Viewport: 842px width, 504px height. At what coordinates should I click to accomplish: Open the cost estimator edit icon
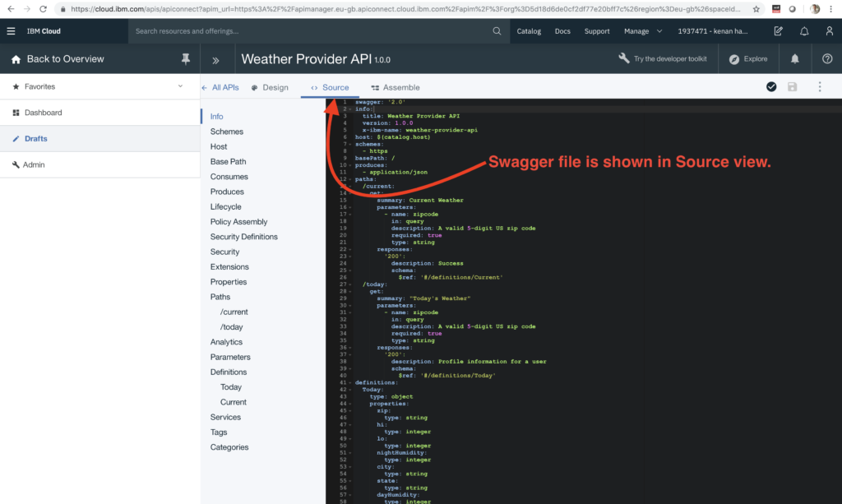(x=778, y=31)
